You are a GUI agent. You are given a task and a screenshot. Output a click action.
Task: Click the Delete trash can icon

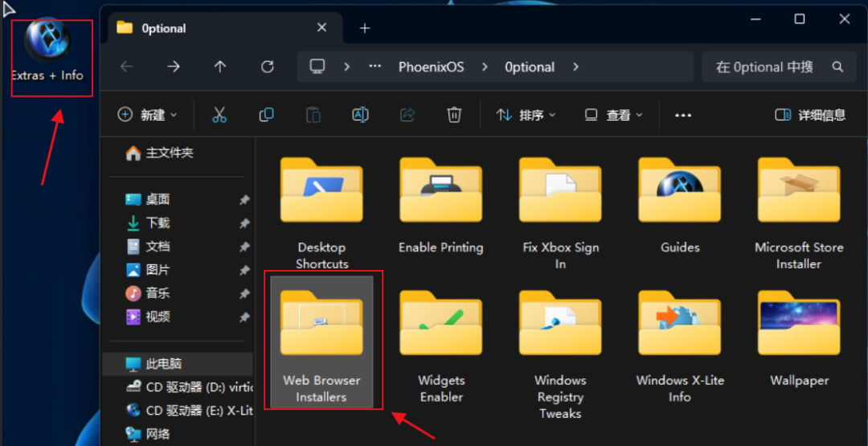454,115
